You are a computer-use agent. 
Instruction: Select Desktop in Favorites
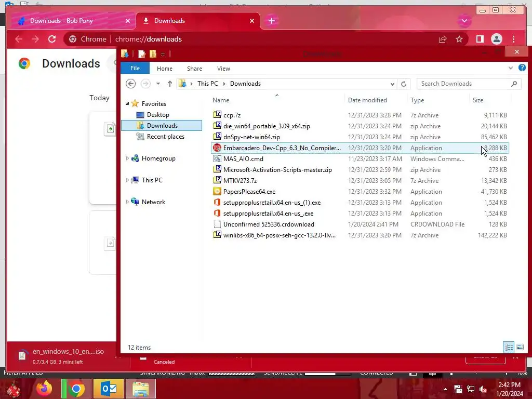point(158,115)
